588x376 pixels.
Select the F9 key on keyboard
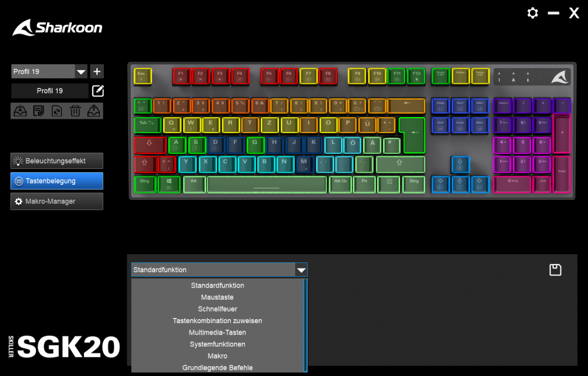[357, 76]
